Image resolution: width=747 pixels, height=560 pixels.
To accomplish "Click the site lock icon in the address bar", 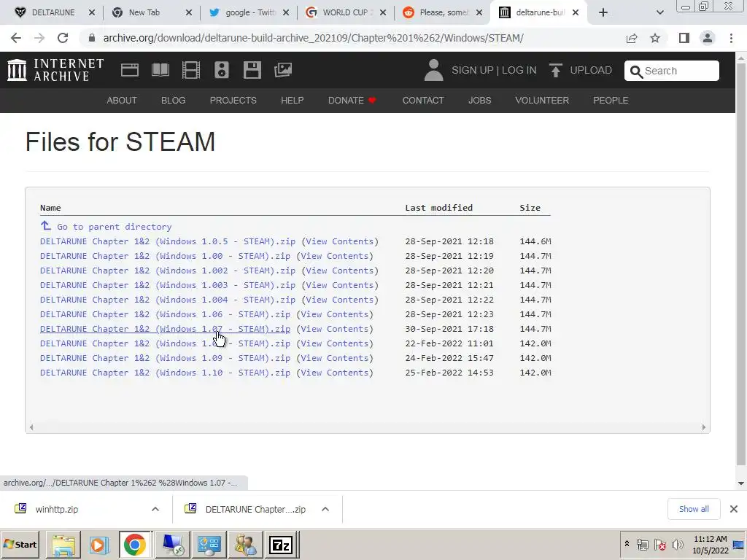I will coord(92,38).
